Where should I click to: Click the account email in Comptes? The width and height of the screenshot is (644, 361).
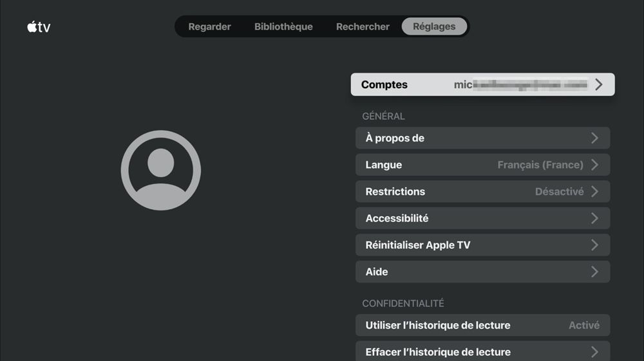point(520,84)
